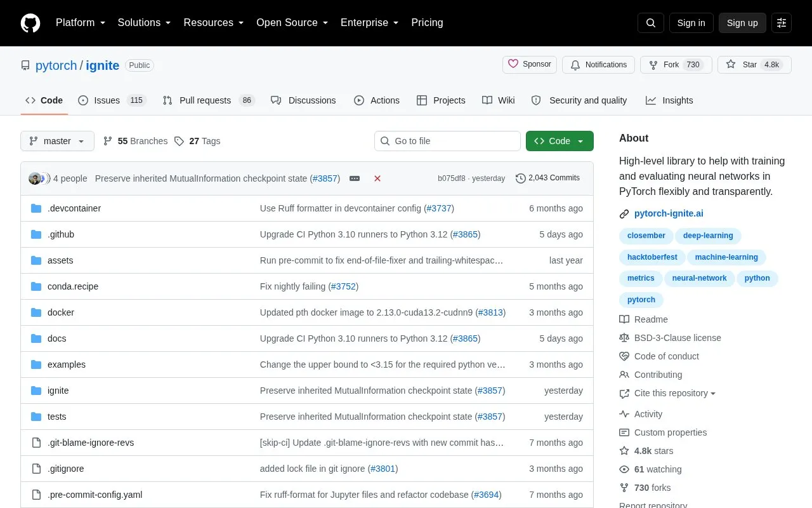Image resolution: width=812 pixels, height=508 pixels.
Task: Click the Activity pulse icon
Action: coord(624,414)
